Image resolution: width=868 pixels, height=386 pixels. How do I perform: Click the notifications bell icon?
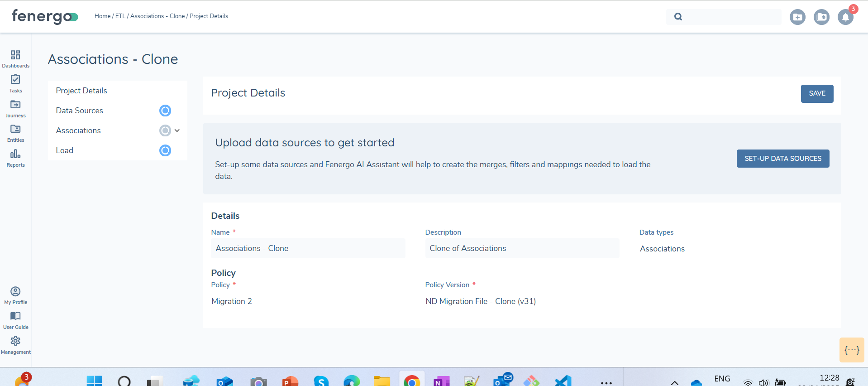click(845, 17)
